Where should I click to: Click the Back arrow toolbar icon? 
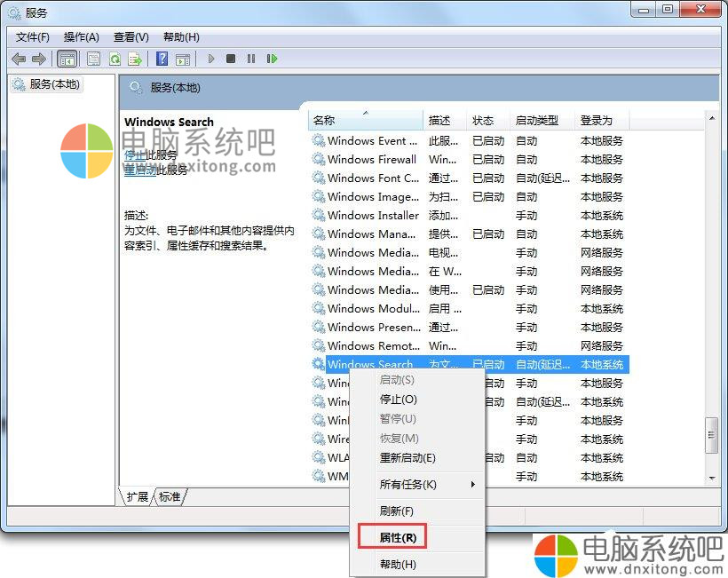(19, 59)
